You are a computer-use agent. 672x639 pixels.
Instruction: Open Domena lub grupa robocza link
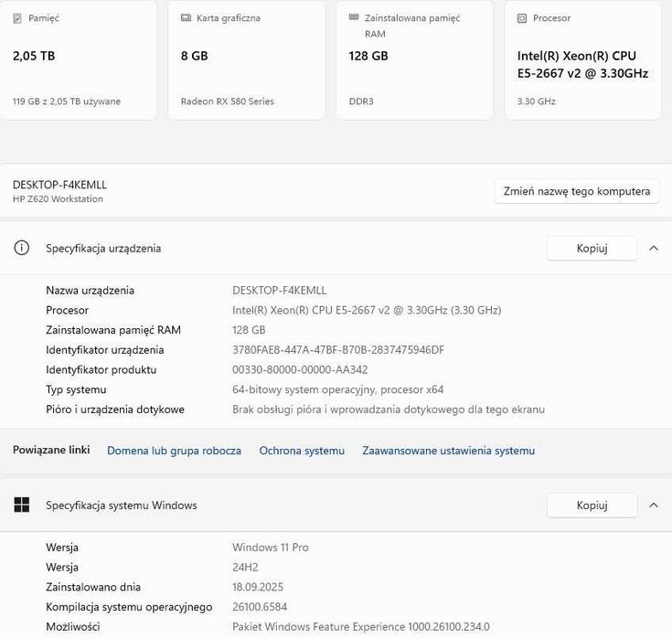click(x=174, y=451)
